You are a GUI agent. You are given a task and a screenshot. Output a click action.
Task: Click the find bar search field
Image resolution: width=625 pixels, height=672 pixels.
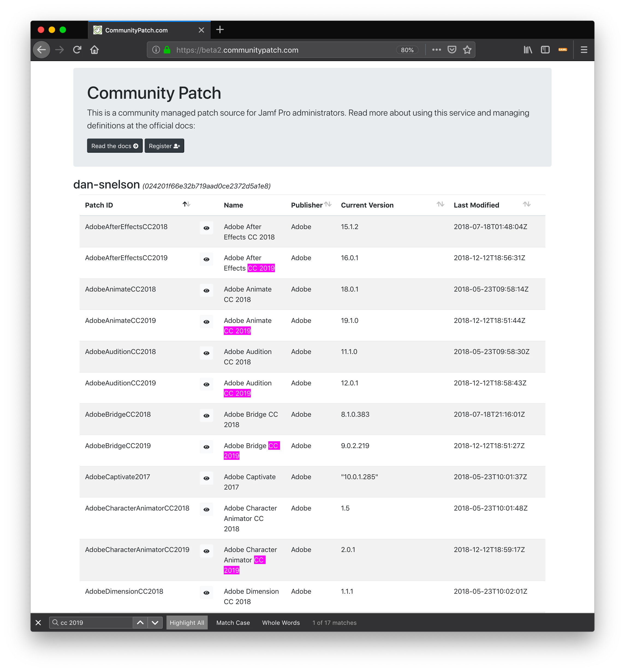(x=95, y=623)
